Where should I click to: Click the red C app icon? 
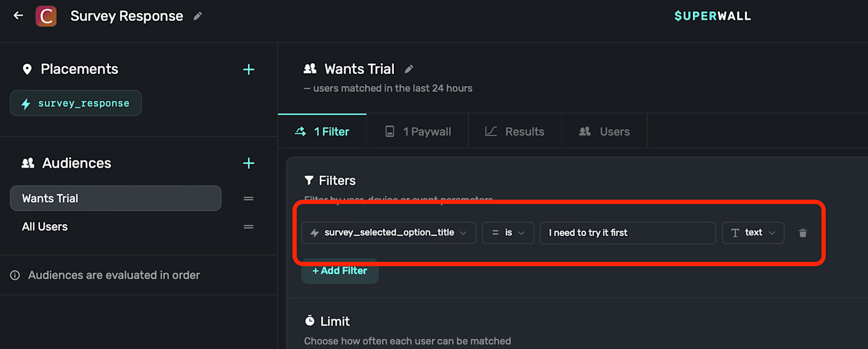(x=46, y=16)
